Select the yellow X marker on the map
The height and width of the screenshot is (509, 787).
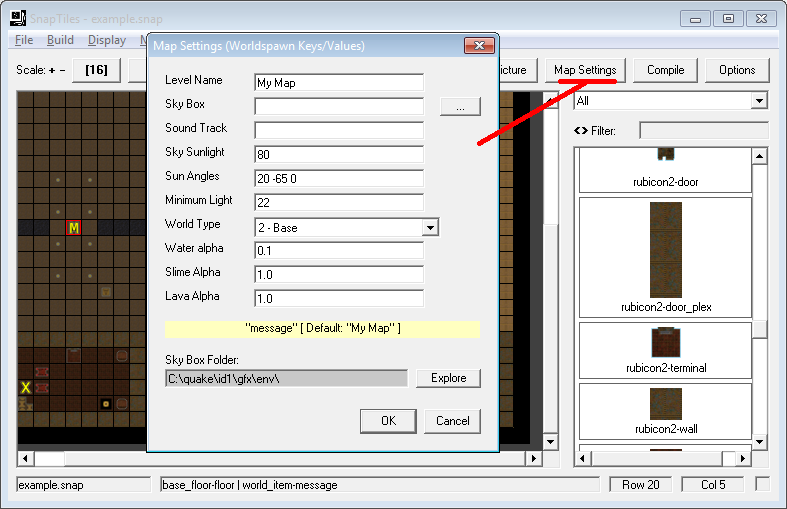click(x=26, y=388)
